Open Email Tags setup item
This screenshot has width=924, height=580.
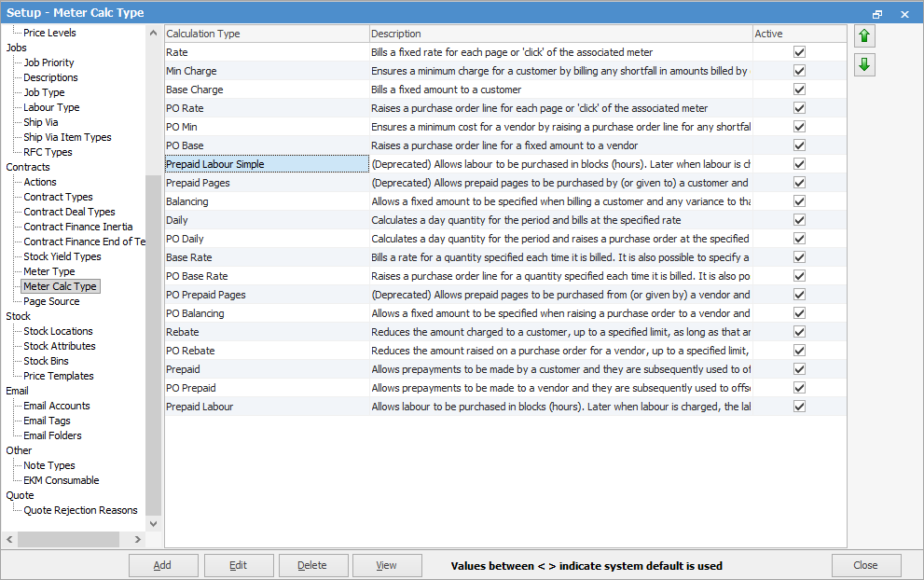pos(47,421)
